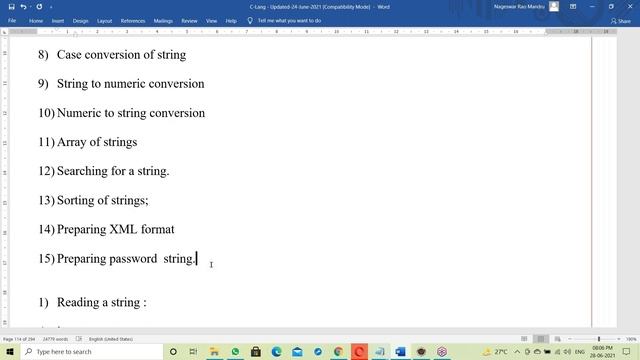Screen dimensions: 640x360
Task: Open Microsoft Store from taskbar
Action: pyautogui.click(x=256, y=351)
